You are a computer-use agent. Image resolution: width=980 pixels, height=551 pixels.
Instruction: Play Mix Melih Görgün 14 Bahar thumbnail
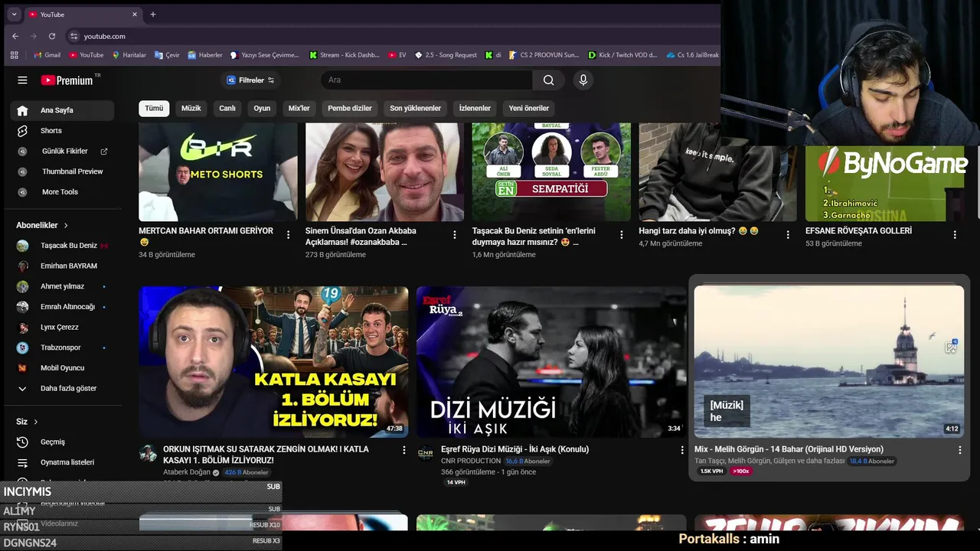coord(829,361)
